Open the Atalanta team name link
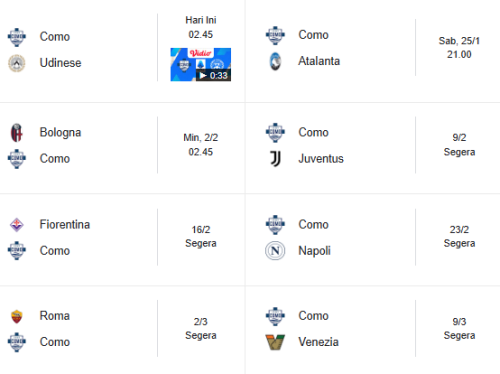The height and width of the screenshot is (374, 500). [319, 61]
